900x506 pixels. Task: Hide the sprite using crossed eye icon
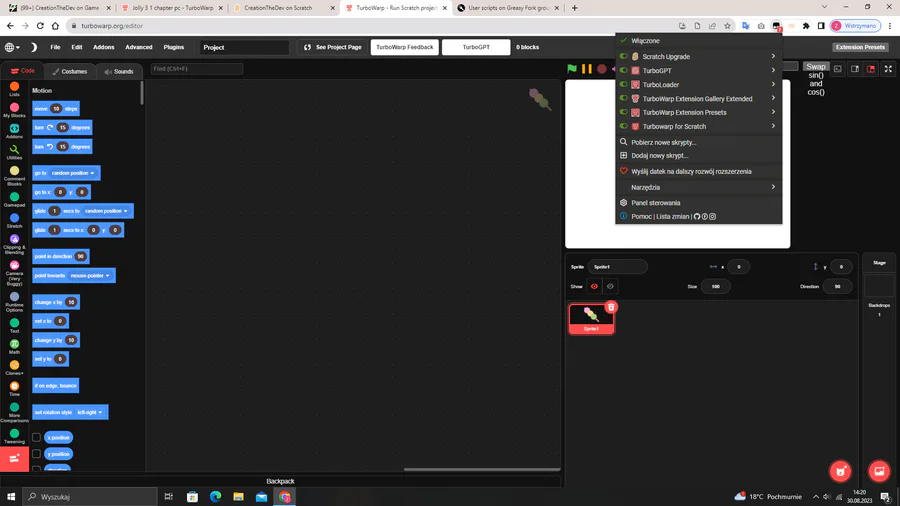point(610,286)
